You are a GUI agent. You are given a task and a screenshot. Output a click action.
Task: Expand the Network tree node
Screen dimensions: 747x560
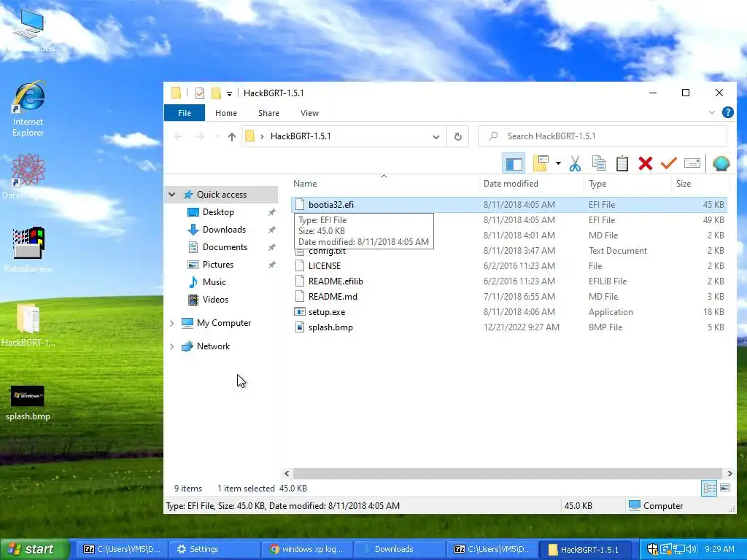tap(172, 346)
